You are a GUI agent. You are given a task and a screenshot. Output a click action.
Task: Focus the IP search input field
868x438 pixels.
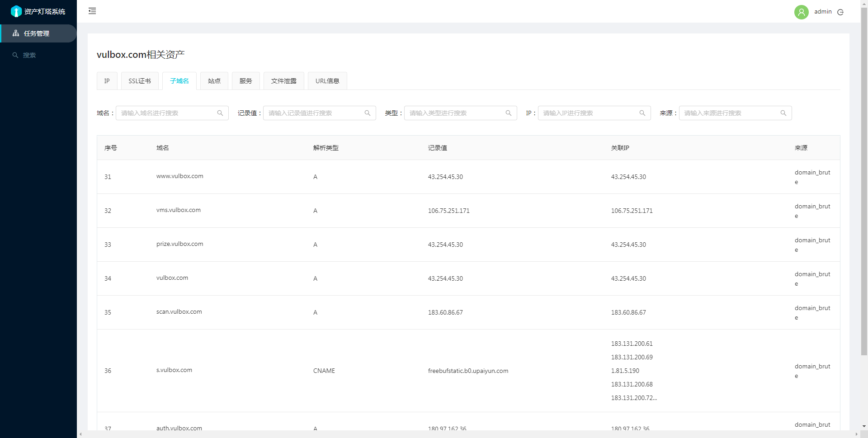594,113
